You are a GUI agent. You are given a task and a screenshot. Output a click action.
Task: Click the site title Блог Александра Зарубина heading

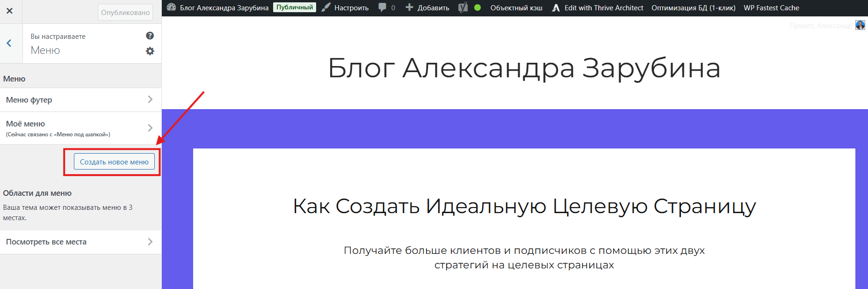click(x=524, y=68)
